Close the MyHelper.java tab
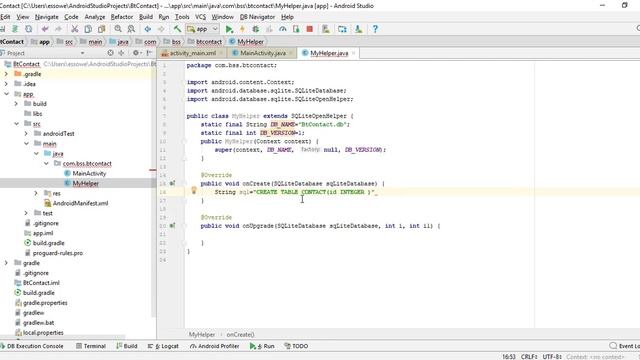 point(353,53)
